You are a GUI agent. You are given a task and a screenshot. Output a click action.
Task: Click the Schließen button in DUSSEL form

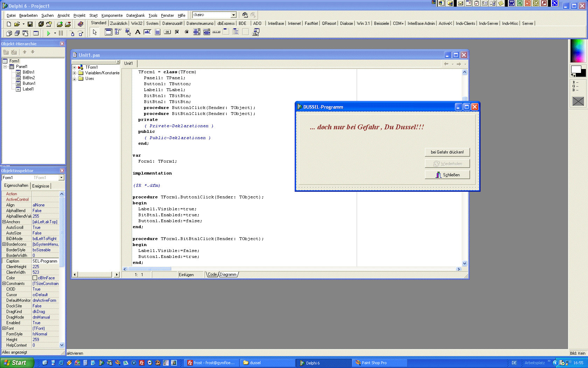447,175
